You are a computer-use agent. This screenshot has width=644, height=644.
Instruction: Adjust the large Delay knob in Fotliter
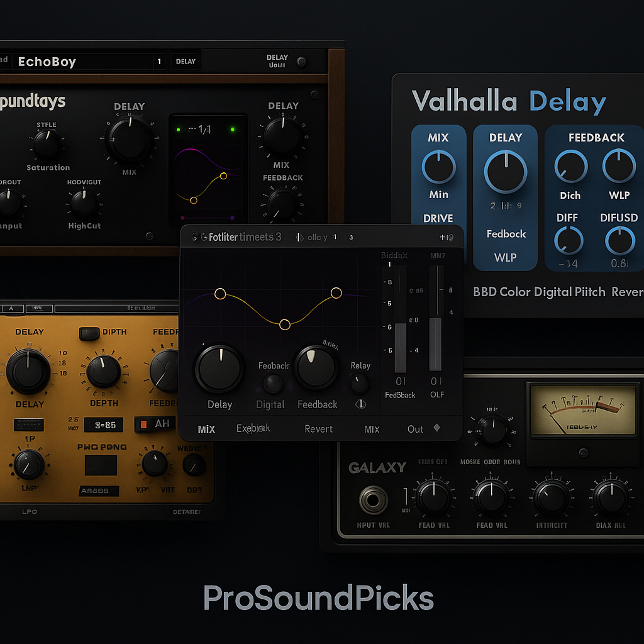(219, 369)
